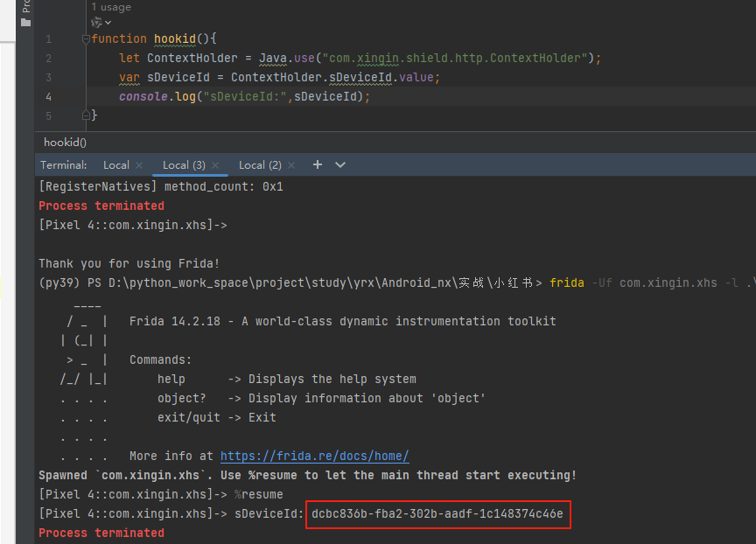Screen dimensions: 756x544
Task: Click the '%resume' command in terminal
Action: point(258,494)
